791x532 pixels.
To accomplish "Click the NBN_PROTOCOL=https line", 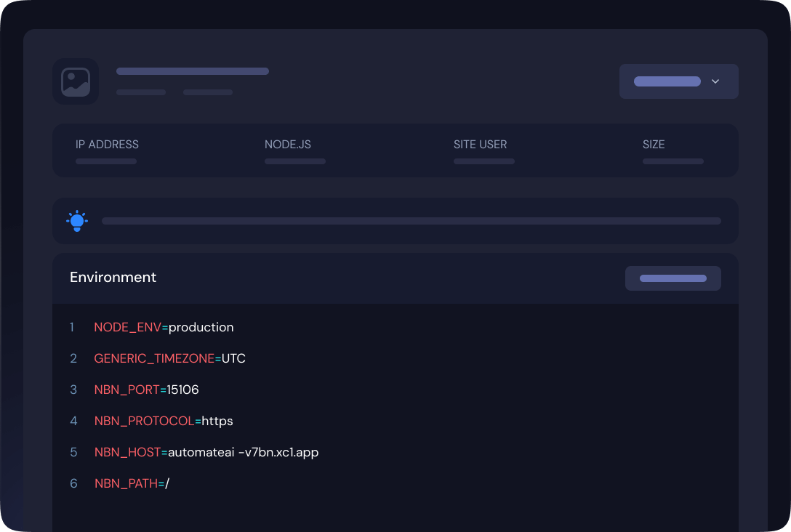I will point(164,421).
